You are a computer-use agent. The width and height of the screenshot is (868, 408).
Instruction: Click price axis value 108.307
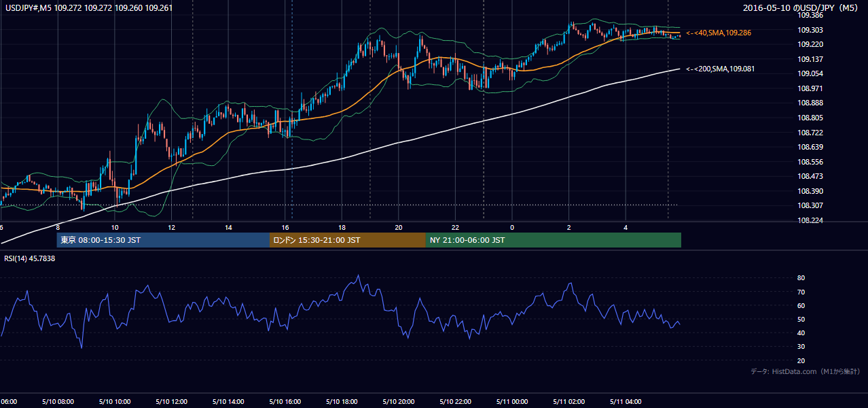[x=810, y=206]
